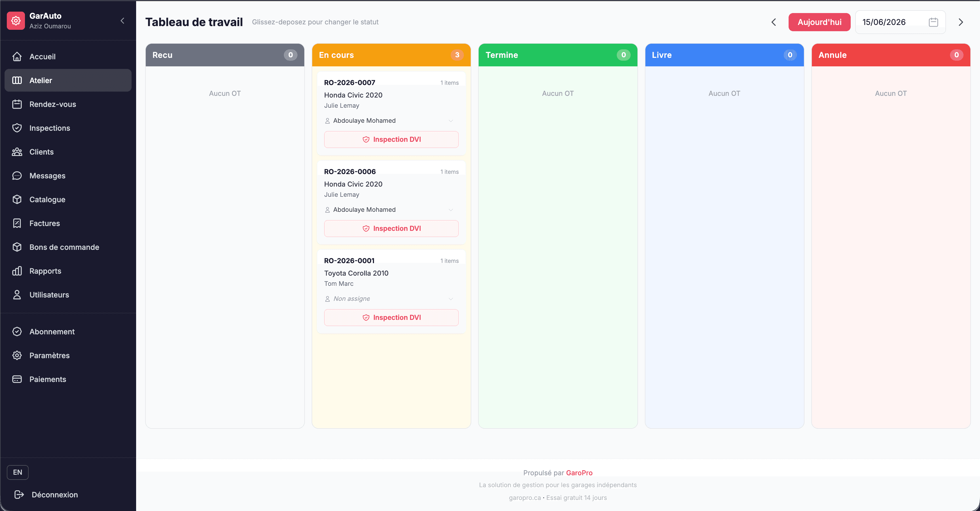Open Catalogue in the sidebar
This screenshot has height=511, width=980.
(x=68, y=199)
